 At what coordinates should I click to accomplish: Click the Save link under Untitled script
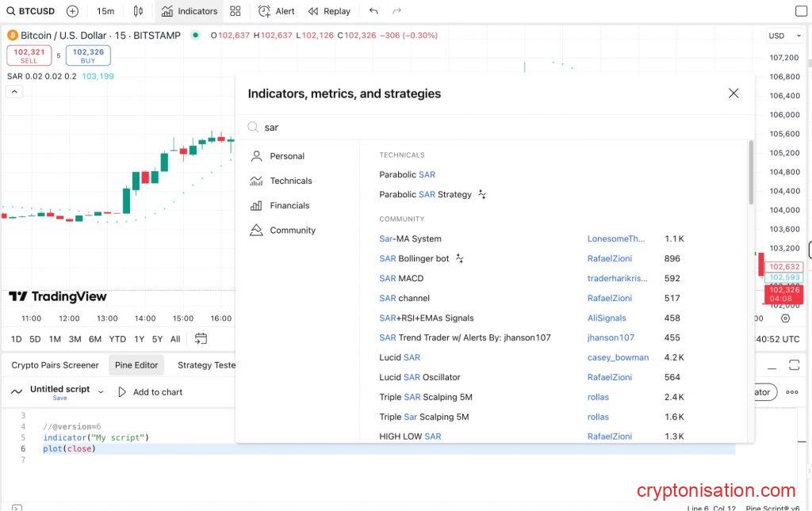pos(59,398)
